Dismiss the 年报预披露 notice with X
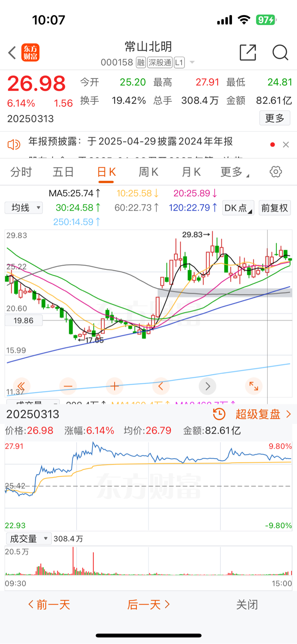This screenshot has width=297, height=644. (286, 144)
